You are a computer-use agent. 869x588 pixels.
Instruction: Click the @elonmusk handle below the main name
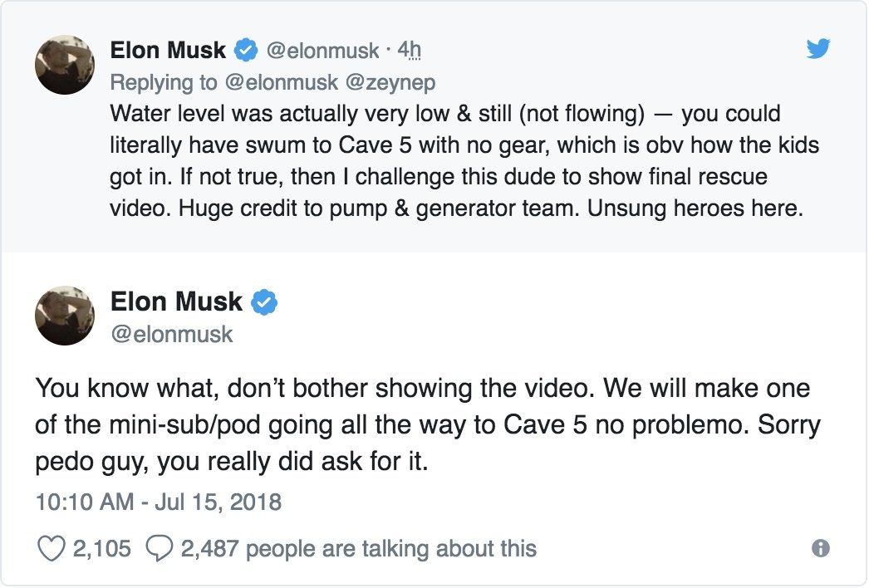point(172,334)
